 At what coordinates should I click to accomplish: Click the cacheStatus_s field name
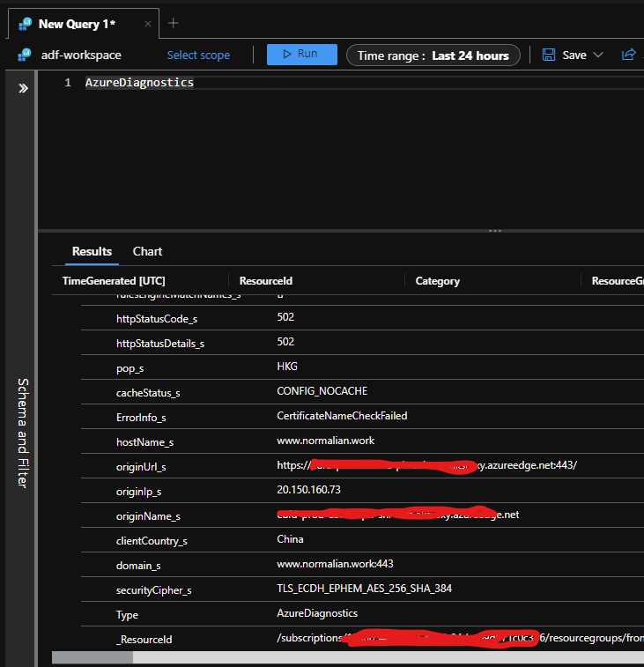tap(148, 393)
